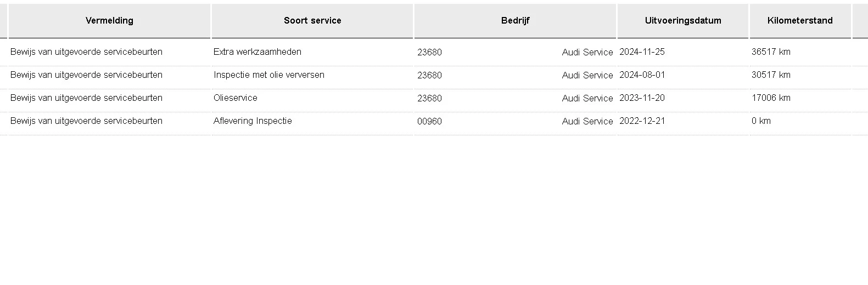Select the Bedrijf column header

click(x=515, y=21)
